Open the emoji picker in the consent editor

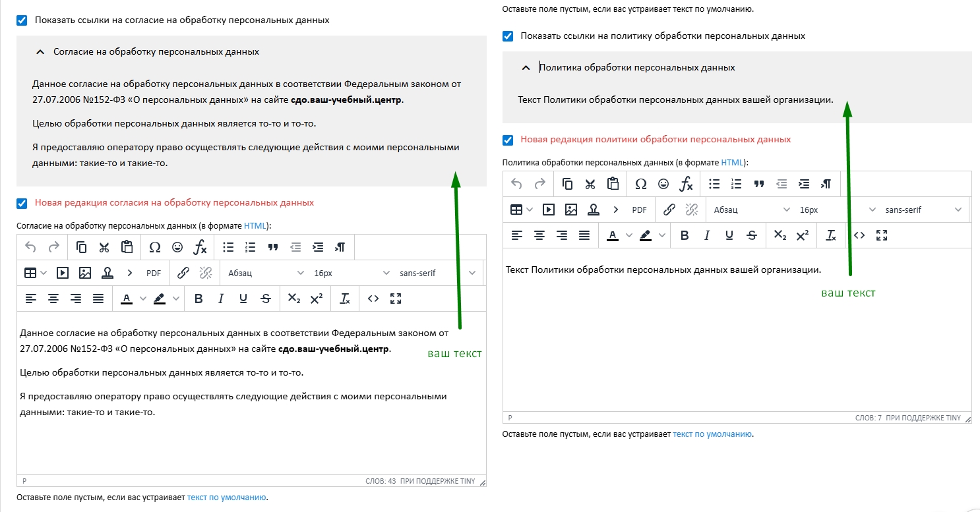[177, 247]
